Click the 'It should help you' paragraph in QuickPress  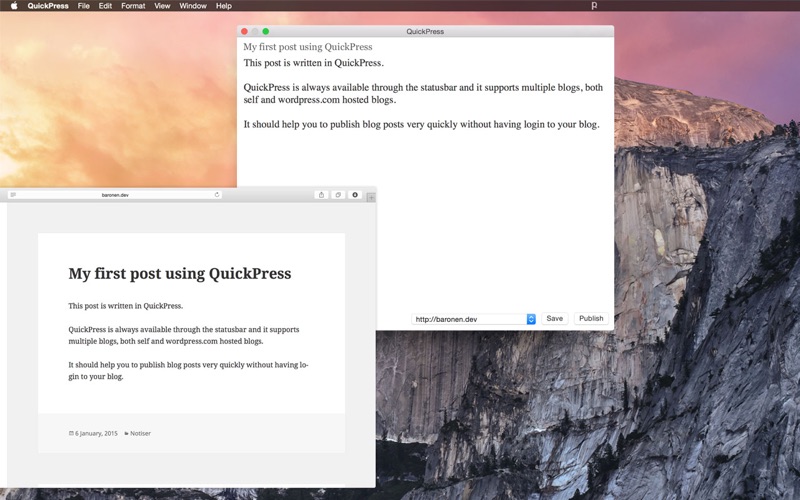coord(421,124)
